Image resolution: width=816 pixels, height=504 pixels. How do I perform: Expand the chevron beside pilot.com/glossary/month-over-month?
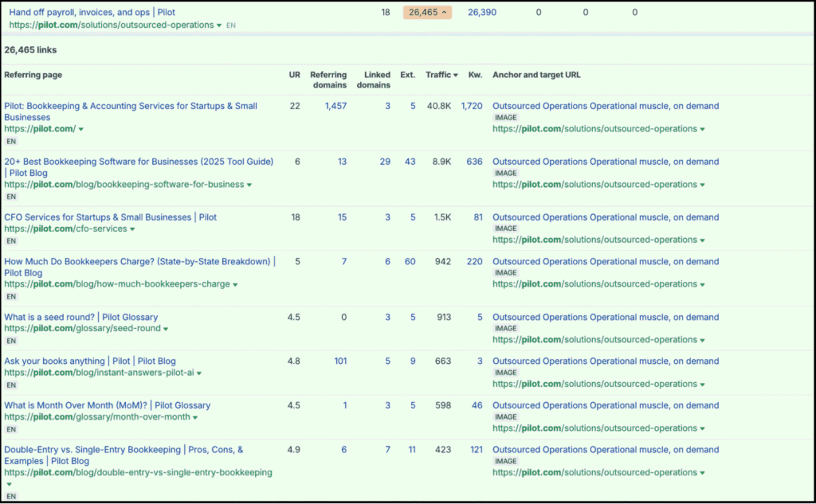point(194,416)
